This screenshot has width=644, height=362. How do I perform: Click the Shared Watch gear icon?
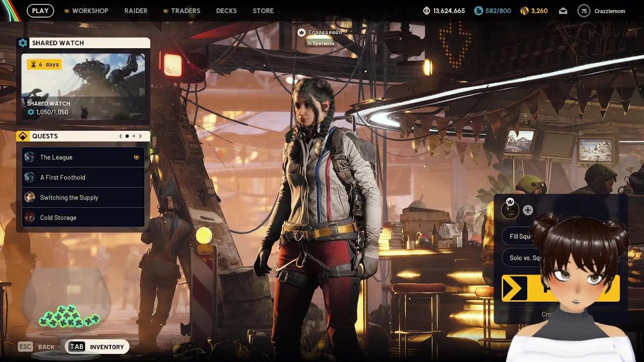23,43
